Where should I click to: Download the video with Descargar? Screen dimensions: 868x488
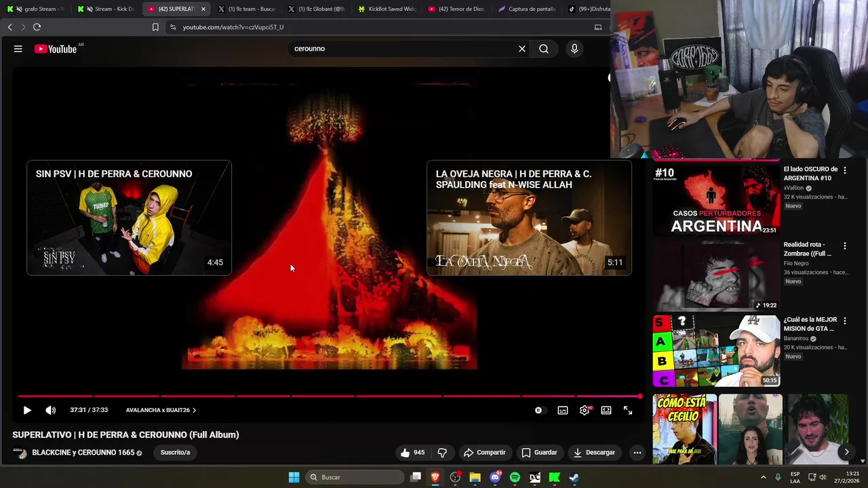[x=594, y=452]
